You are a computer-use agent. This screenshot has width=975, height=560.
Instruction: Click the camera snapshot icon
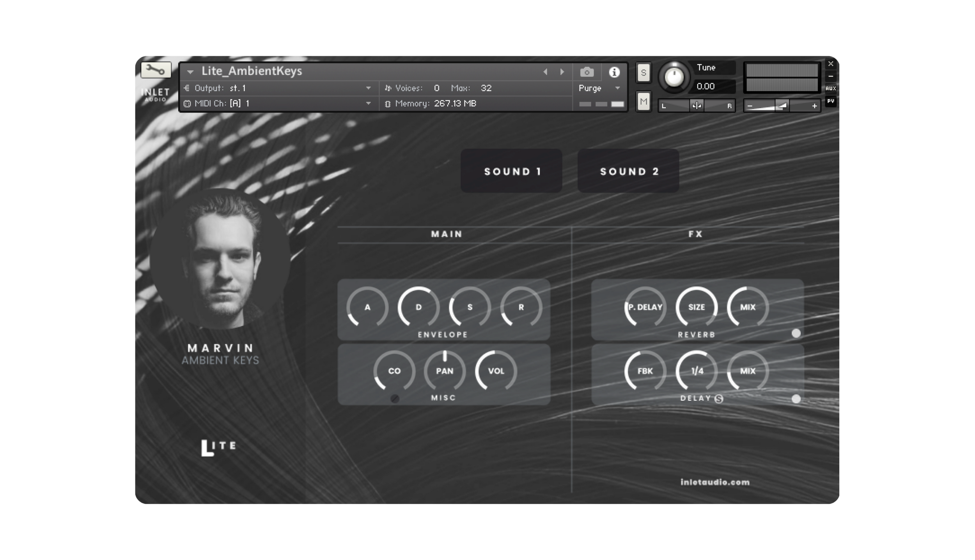(x=587, y=72)
